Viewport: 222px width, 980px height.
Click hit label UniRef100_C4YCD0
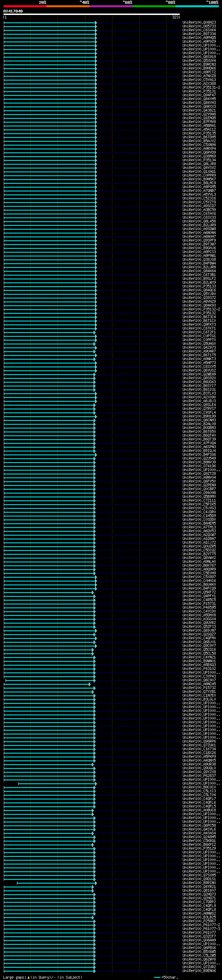(x=199, y=612)
